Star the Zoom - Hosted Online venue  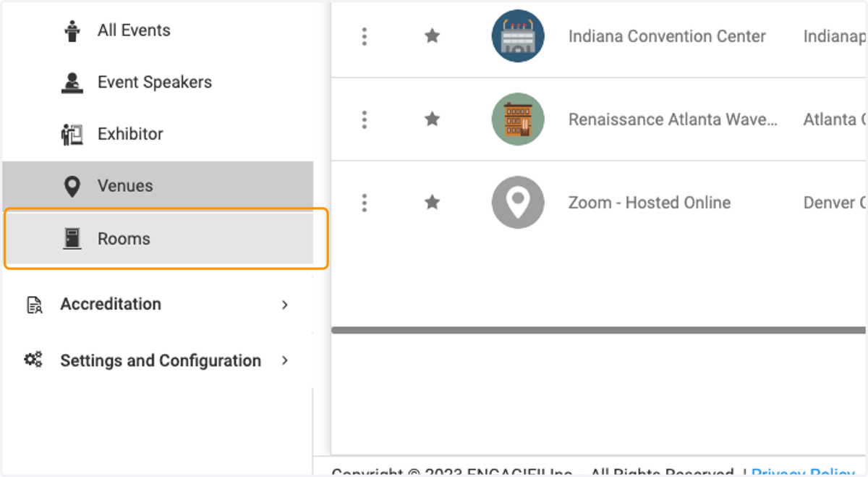click(x=432, y=202)
